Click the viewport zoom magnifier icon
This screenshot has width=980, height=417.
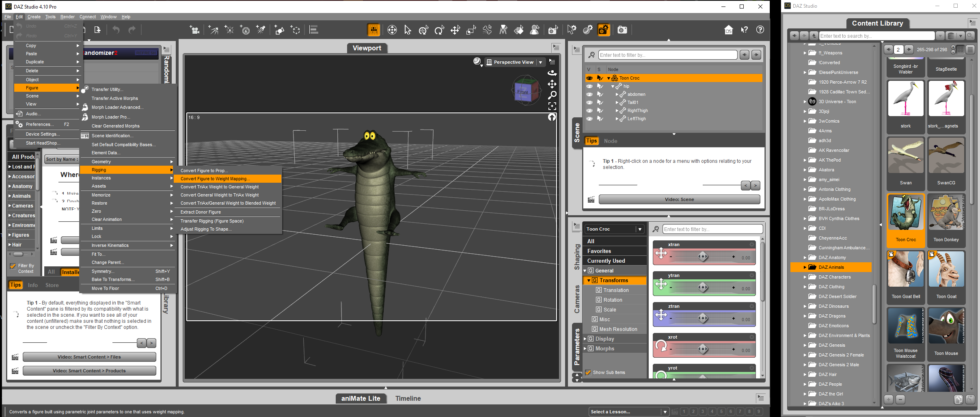click(x=552, y=95)
